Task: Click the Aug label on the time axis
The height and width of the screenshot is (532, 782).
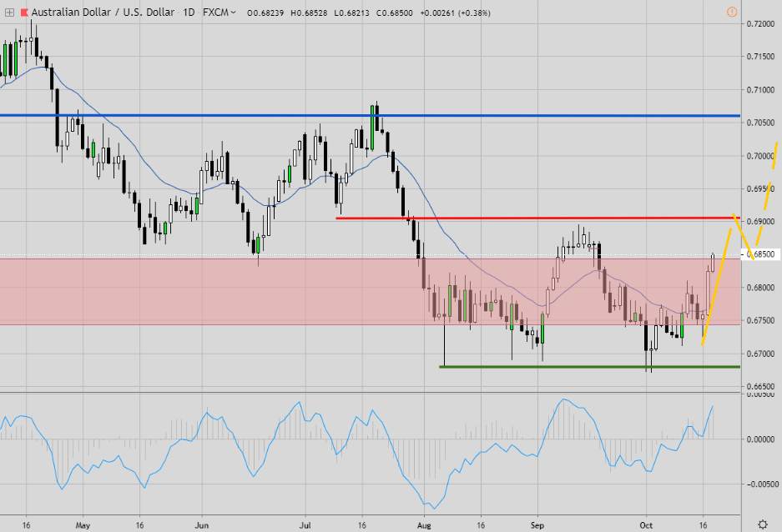Action: click(424, 525)
